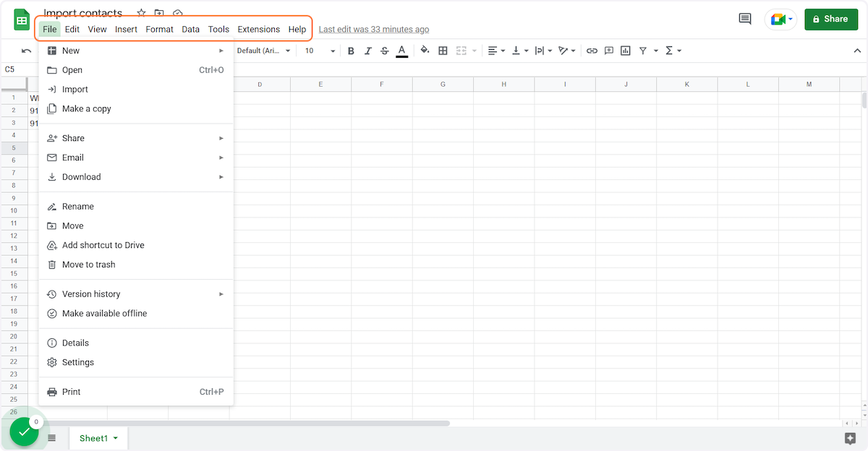
Task: Click the green Share button
Action: pos(831,19)
